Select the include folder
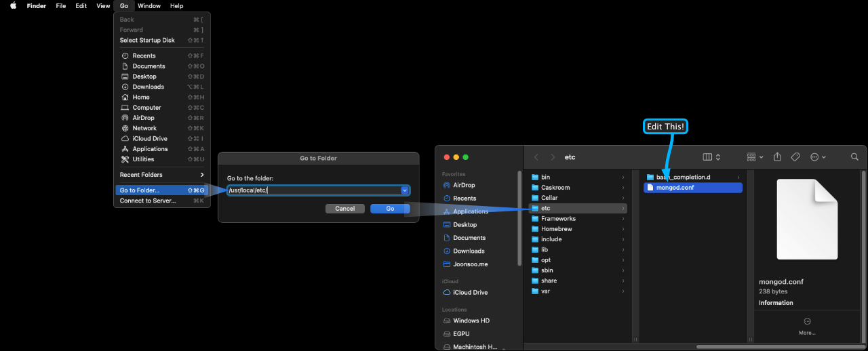The width and height of the screenshot is (868, 351). point(578,239)
